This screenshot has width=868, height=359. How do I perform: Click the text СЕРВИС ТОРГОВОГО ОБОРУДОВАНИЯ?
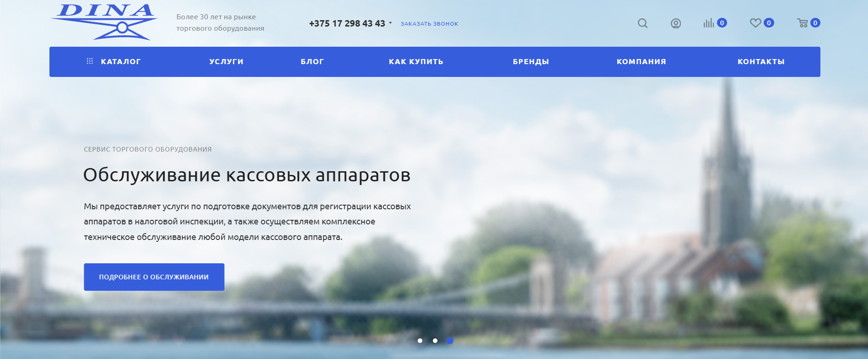(x=148, y=149)
